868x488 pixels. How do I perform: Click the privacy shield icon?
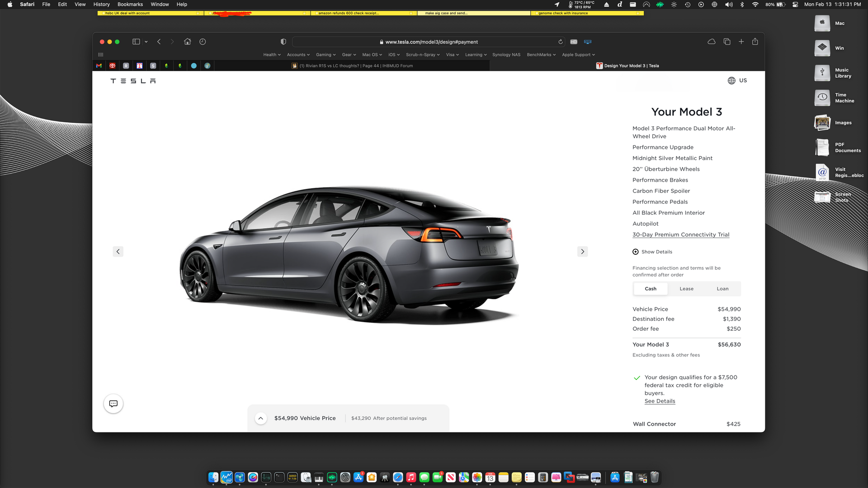click(x=283, y=42)
